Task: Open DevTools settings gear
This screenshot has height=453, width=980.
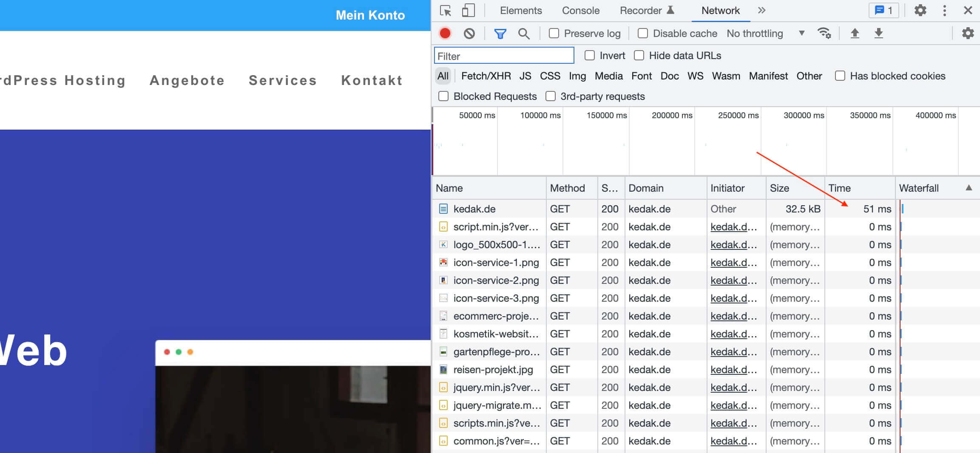Action: click(x=920, y=10)
